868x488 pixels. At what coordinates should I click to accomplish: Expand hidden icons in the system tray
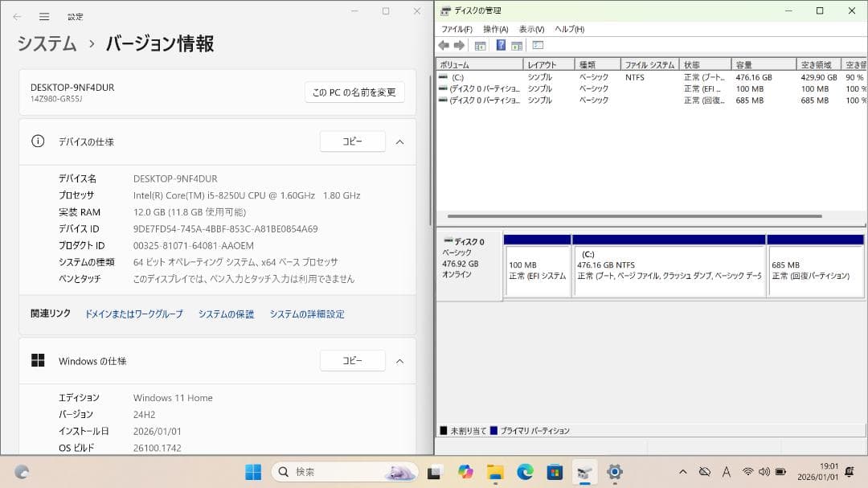point(683,472)
